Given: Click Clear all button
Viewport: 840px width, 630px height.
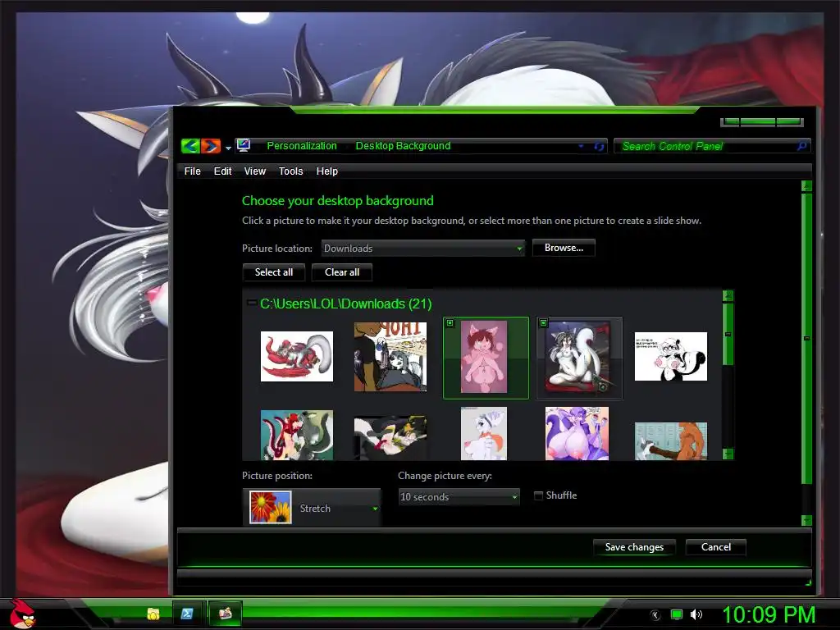Looking at the screenshot, I should point(342,272).
